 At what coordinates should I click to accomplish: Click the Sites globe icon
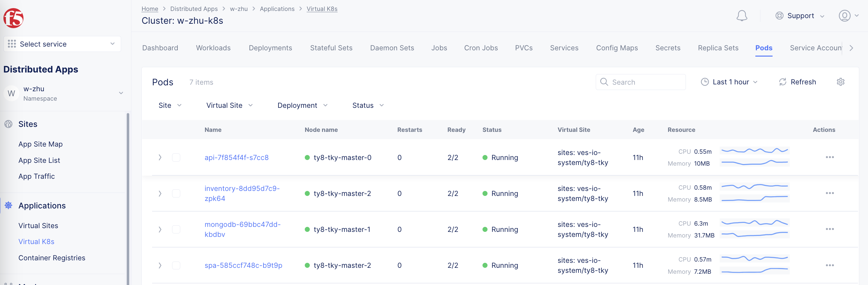tap(8, 124)
